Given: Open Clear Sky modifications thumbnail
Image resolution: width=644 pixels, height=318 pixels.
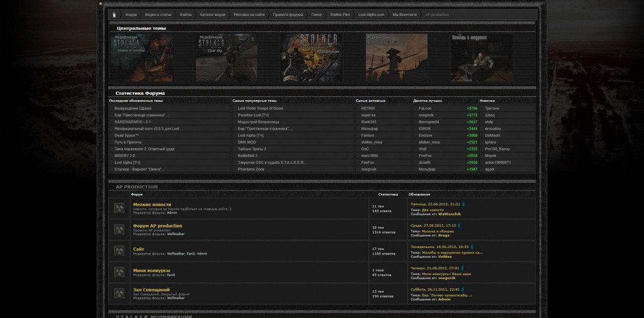Looking at the screenshot, I should pyautogui.click(x=227, y=57).
